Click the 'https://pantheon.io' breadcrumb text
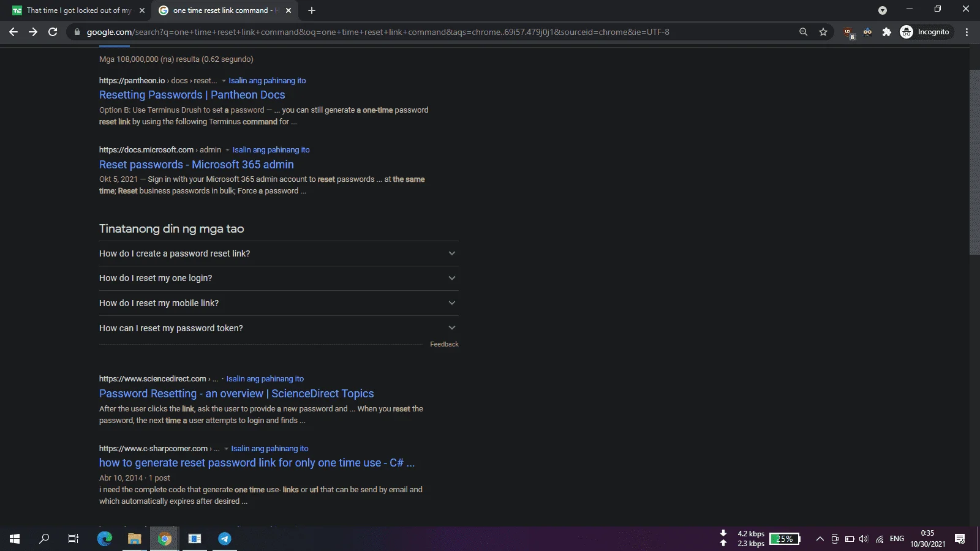This screenshot has height=551, width=980. (x=132, y=80)
